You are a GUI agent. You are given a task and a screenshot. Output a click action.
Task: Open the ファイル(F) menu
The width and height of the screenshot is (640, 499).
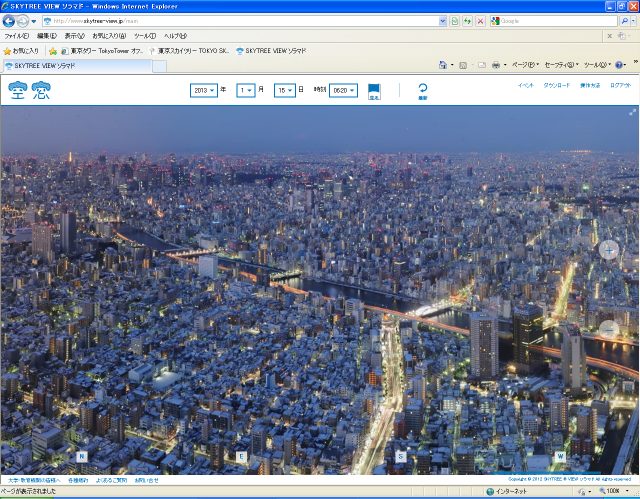tap(17, 35)
